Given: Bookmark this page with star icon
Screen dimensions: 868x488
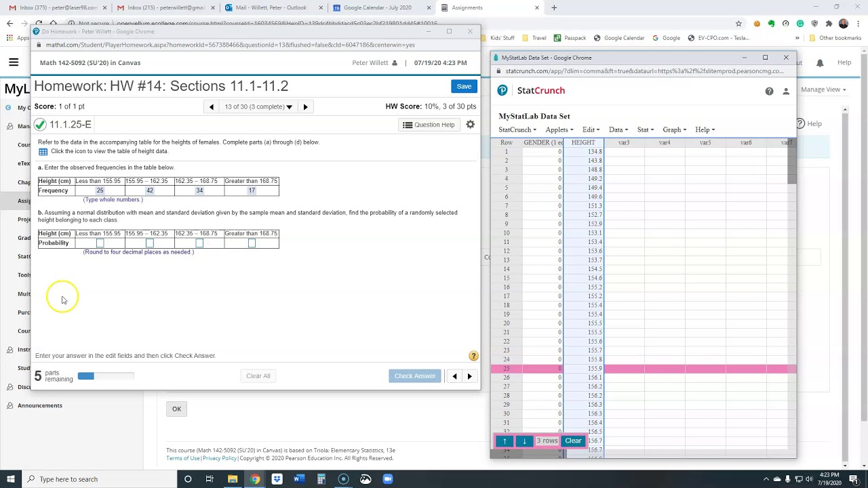Looking at the screenshot, I should pos(738,23).
